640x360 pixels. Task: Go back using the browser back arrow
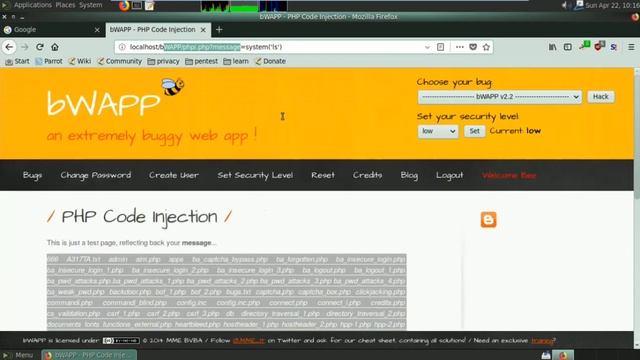pos(9,47)
